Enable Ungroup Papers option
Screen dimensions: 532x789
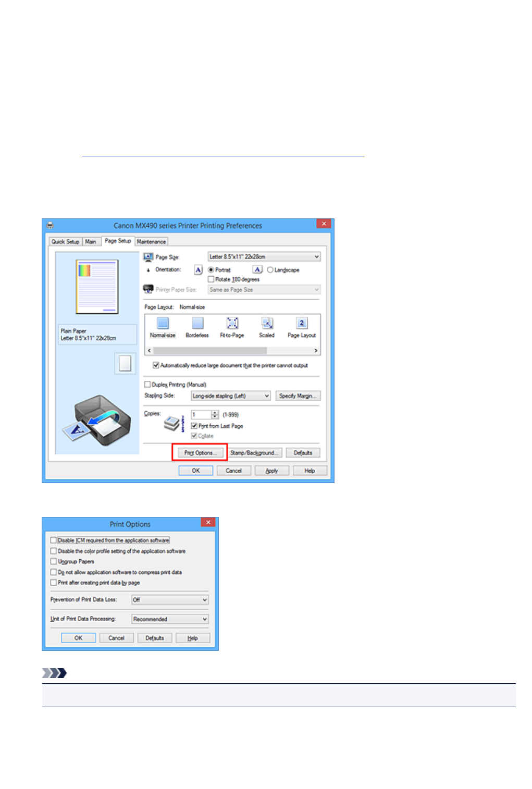pyautogui.click(x=54, y=561)
